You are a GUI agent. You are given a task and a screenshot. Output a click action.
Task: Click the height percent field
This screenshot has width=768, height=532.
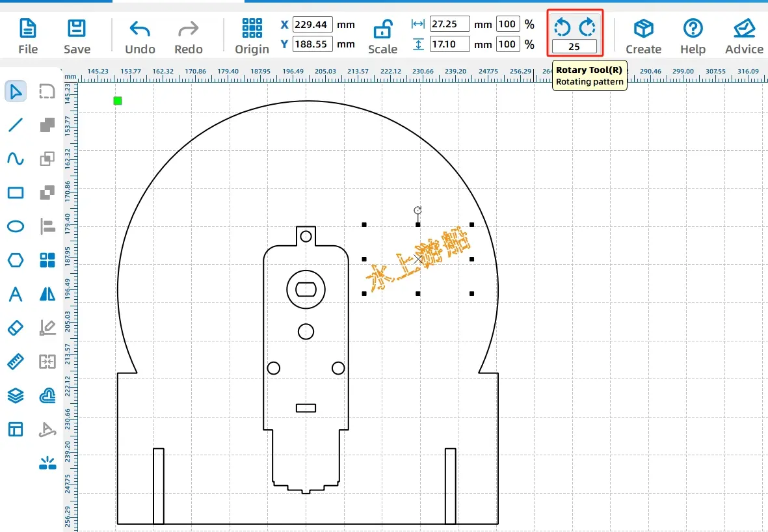pos(507,44)
